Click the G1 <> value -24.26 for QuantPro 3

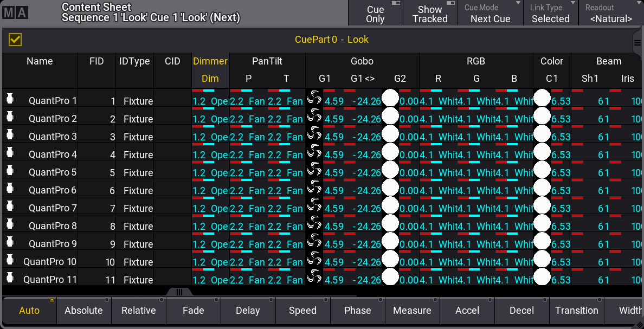pos(367,137)
